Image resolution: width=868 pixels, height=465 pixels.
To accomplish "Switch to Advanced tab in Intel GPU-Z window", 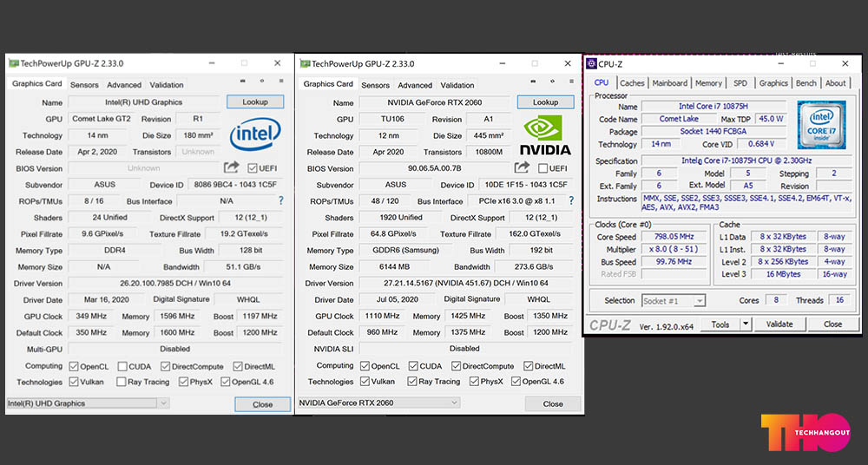I will (x=124, y=85).
